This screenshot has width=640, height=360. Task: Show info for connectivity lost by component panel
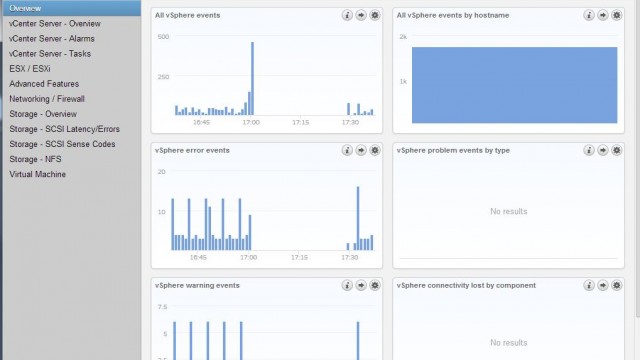click(x=589, y=285)
